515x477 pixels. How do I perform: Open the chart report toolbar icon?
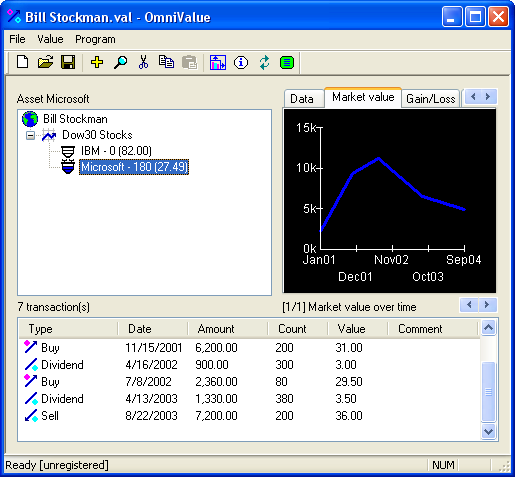coord(218,62)
